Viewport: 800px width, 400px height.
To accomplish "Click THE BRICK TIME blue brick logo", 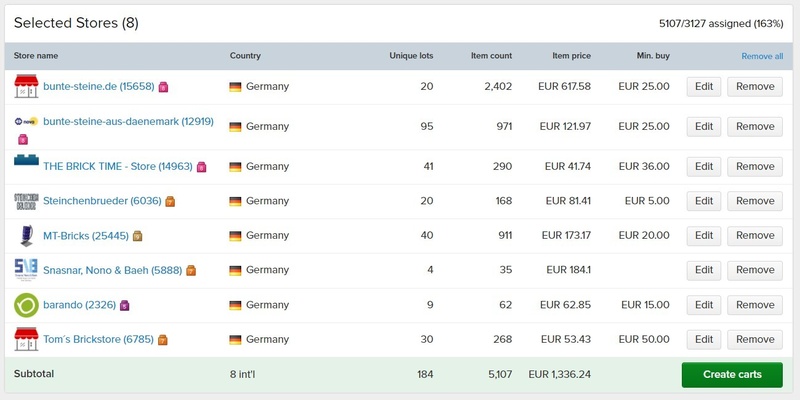I will (x=26, y=160).
